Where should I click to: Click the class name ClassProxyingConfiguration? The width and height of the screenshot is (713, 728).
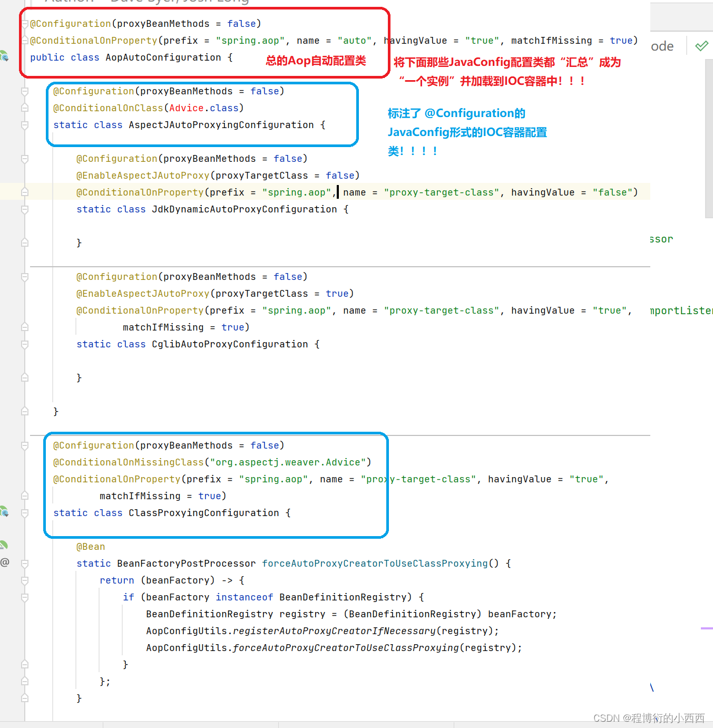point(204,513)
